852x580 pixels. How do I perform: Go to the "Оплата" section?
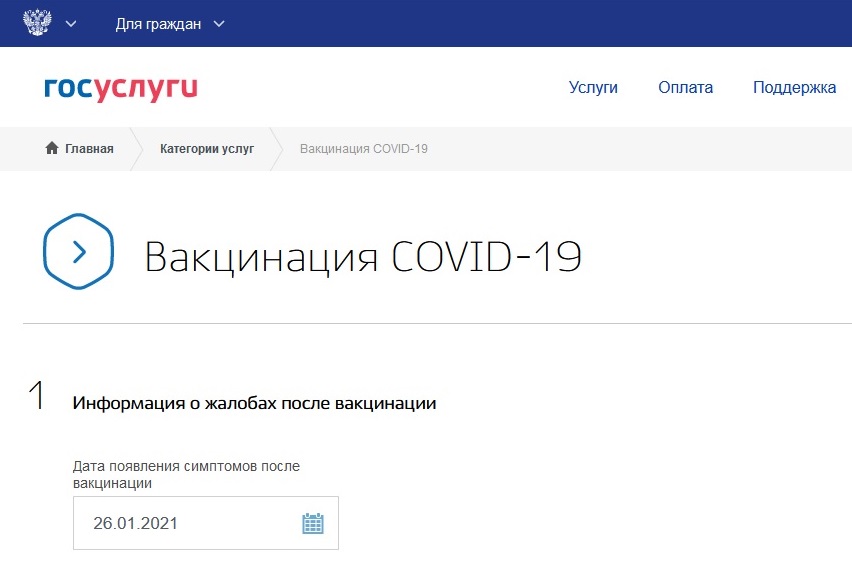click(685, 88)
